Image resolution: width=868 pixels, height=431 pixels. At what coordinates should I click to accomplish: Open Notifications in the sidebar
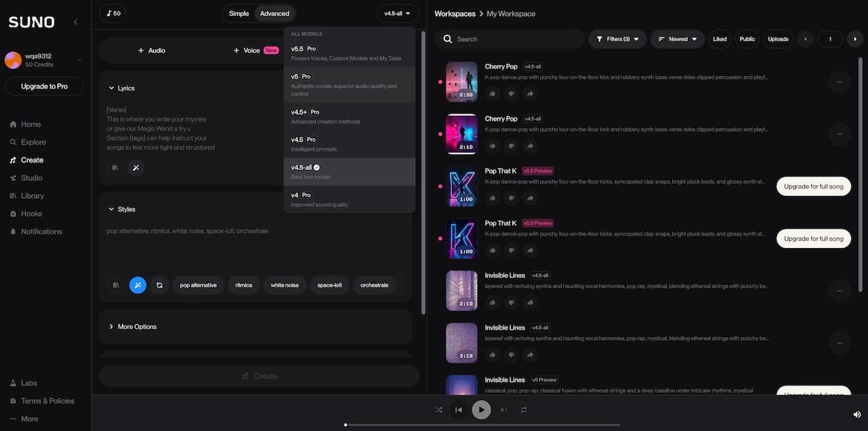point(36,231)
